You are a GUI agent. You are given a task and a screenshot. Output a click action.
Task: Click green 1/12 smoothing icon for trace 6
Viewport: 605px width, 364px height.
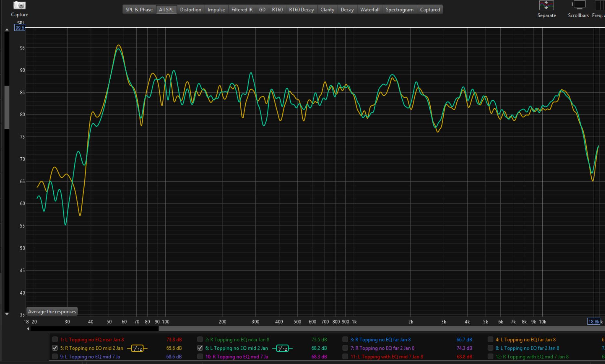click(282, 348)
